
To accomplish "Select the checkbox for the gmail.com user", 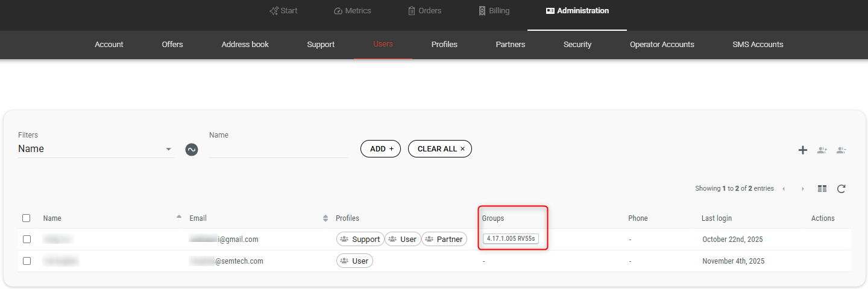I will (27, 240).
